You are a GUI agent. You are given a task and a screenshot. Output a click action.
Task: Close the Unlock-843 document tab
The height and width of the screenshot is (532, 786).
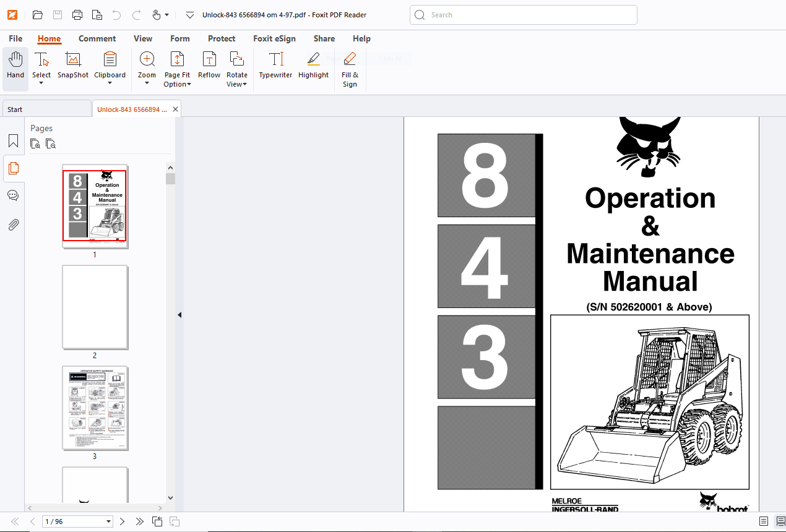[x=176, y=109]
